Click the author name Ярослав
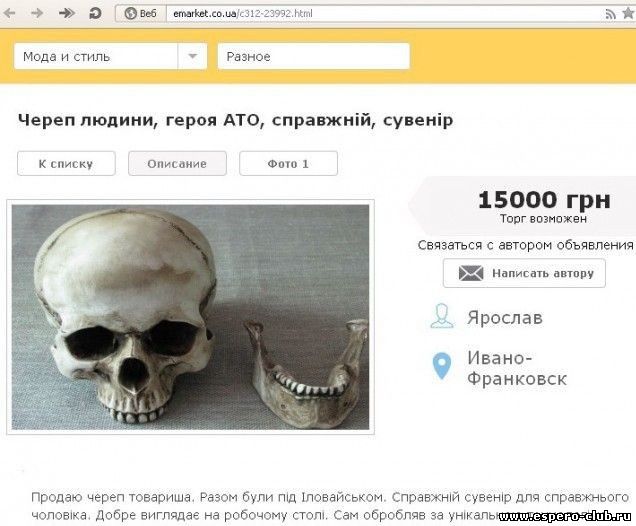 coord(505,317)
